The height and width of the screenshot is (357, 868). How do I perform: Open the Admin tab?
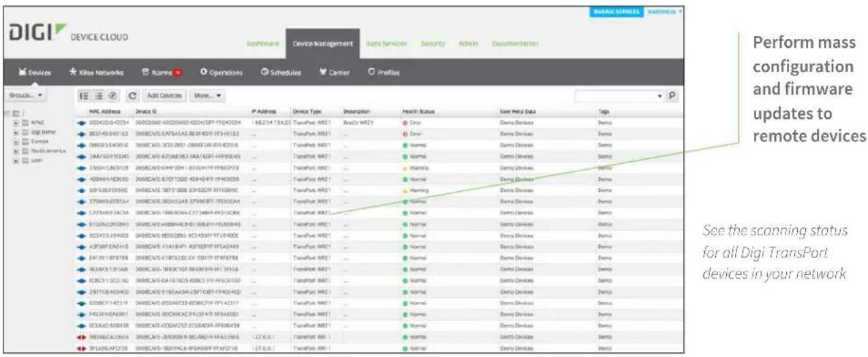pos(468,44)
